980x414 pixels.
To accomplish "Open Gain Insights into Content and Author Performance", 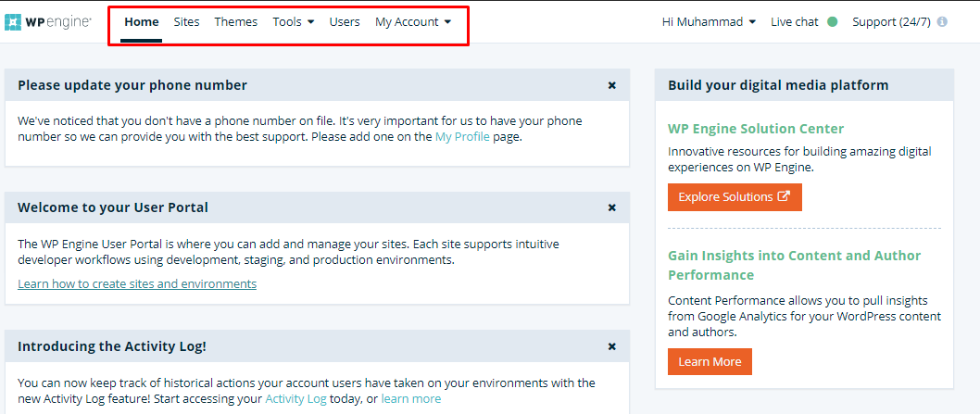I will pyautogui.click(x=794, y=265).
